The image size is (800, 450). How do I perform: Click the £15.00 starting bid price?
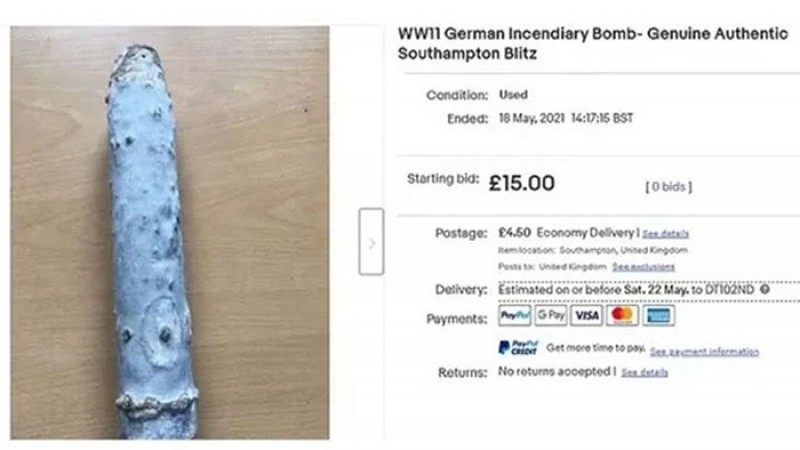(x=521, y=183)
